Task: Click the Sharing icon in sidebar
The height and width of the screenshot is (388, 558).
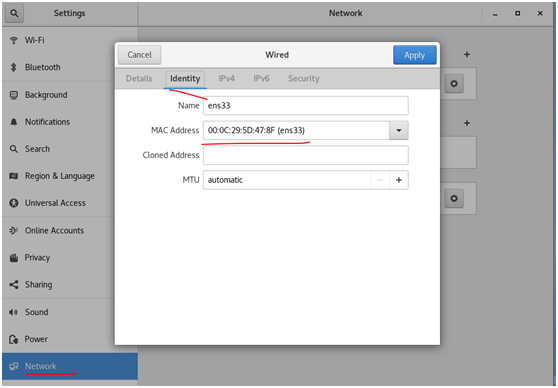Action: click(x=14, y=284)
